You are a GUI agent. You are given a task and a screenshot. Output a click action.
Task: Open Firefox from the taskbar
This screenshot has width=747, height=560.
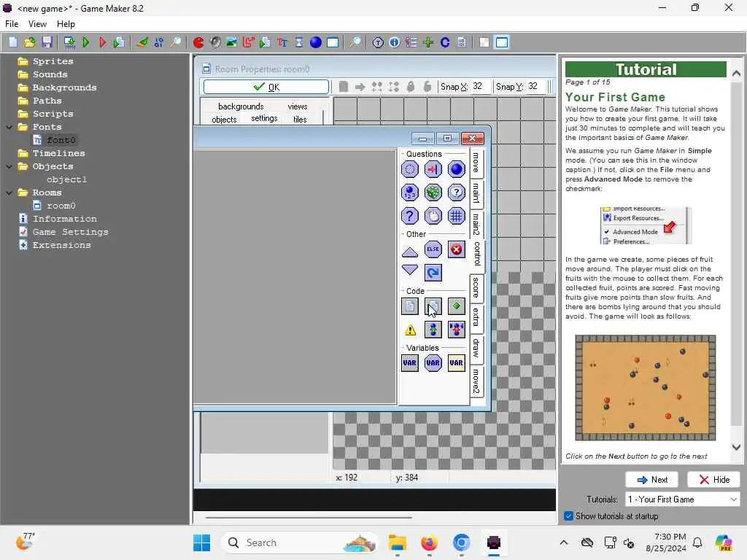[429, 542]
